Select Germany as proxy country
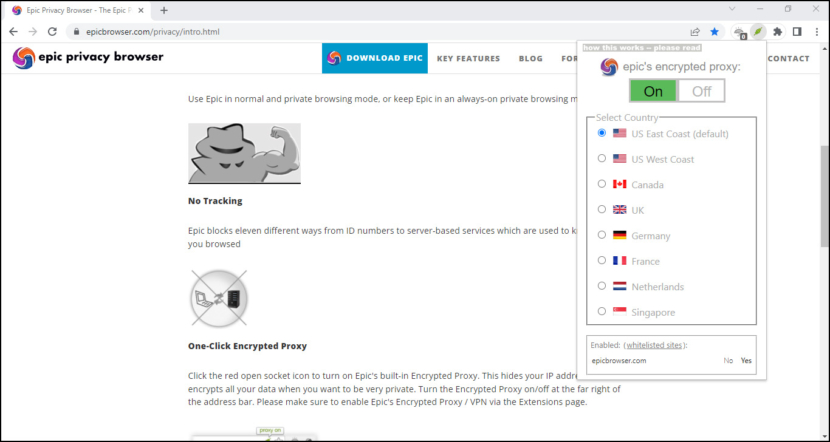Viewport: 830px width, 442px height. pos(601,234)
